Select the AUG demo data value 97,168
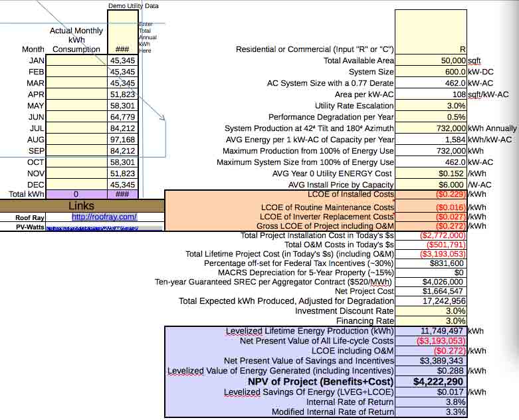 122,140
